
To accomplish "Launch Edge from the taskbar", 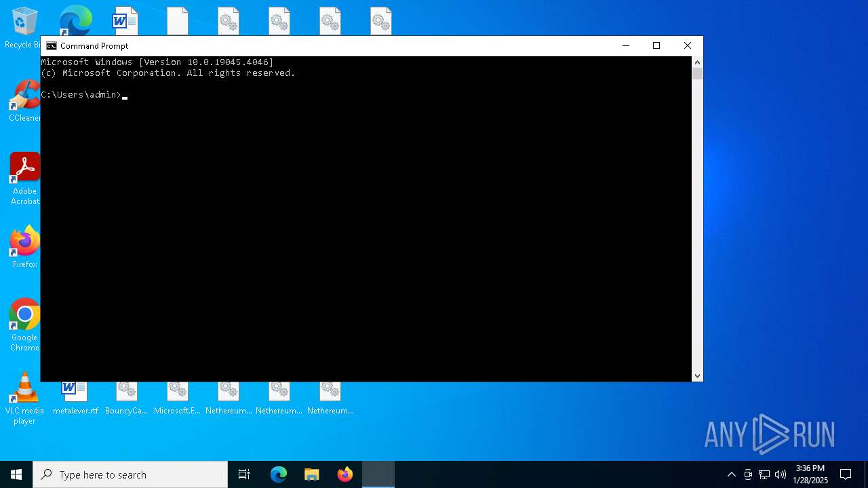I will click(x=279, y=474).
